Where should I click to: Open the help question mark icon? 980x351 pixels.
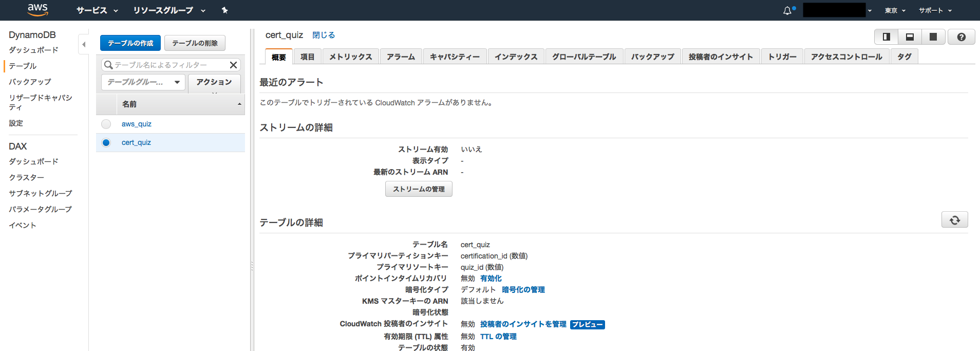[961, 37]
